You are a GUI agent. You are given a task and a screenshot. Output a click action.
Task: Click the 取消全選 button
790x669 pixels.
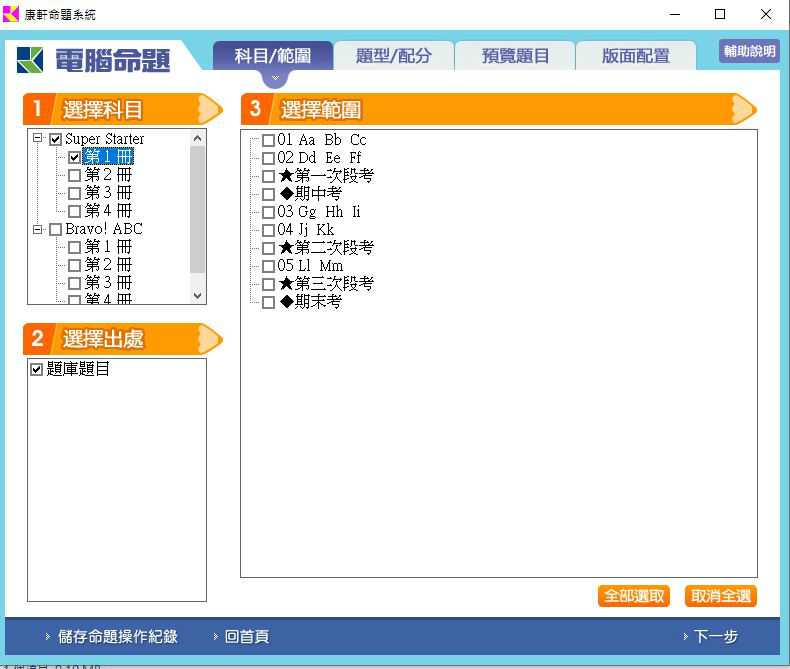click(x=720, y=596)
